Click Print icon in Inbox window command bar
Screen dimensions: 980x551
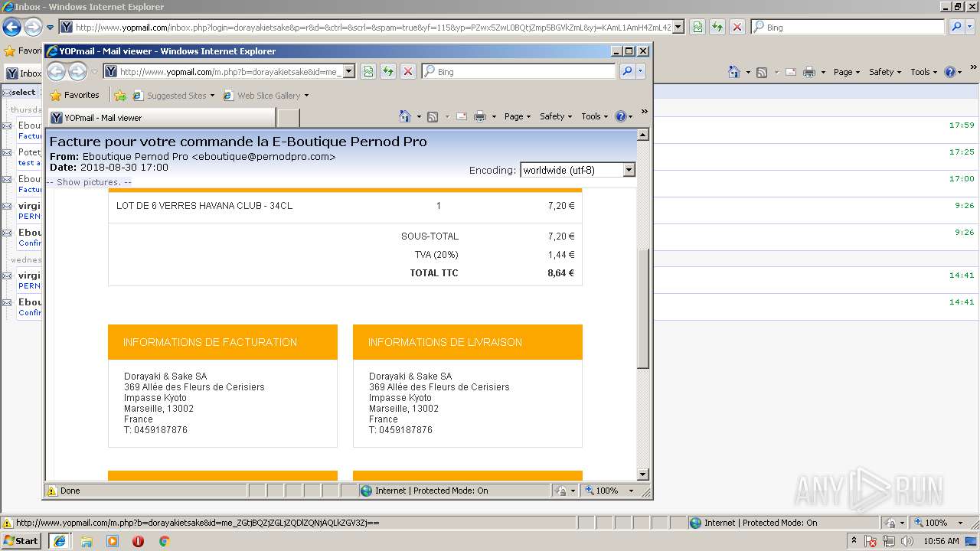pyautogui.click(x=809, y=72)
